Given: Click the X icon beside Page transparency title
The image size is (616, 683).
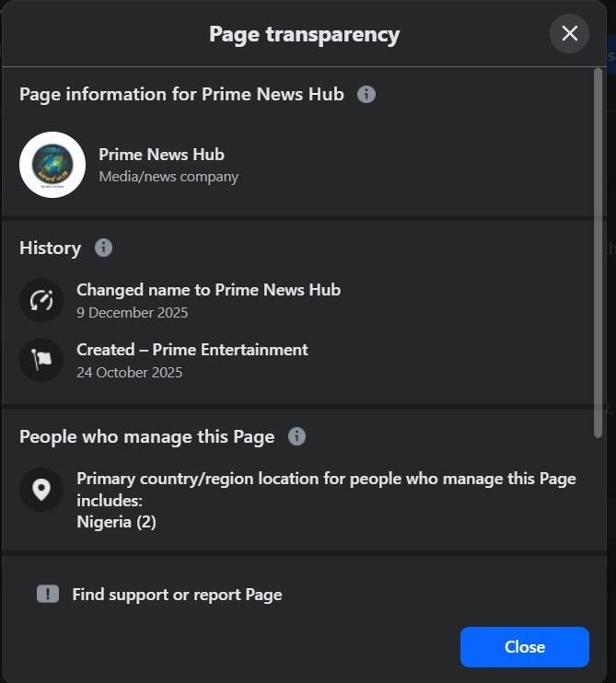Looking at the screenshot, I should [x=569, y=34].
